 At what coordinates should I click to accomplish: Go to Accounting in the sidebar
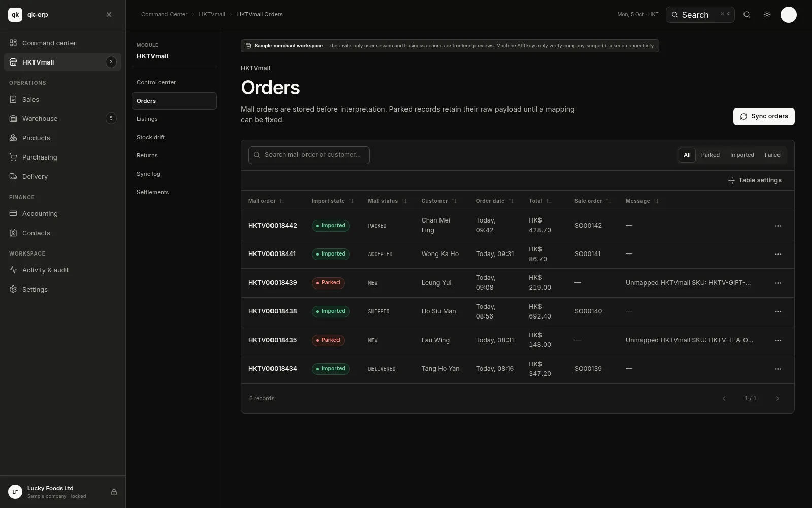point(62,213)
